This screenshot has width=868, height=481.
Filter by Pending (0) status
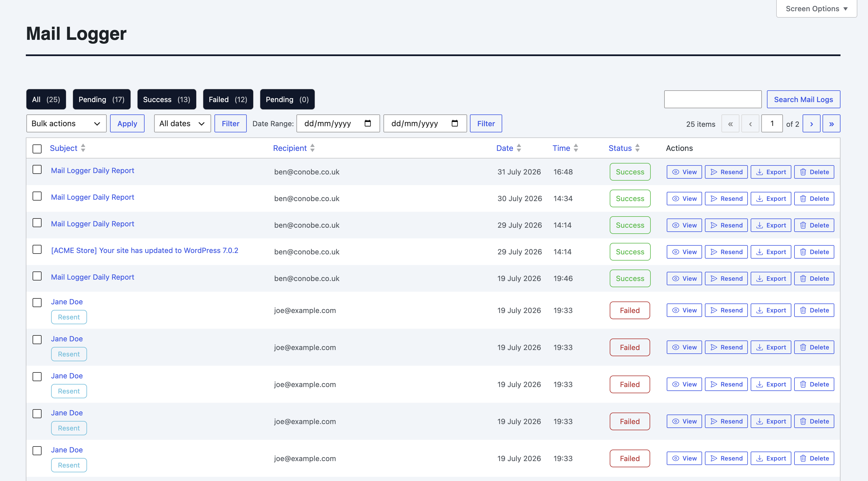coord(287,99)
